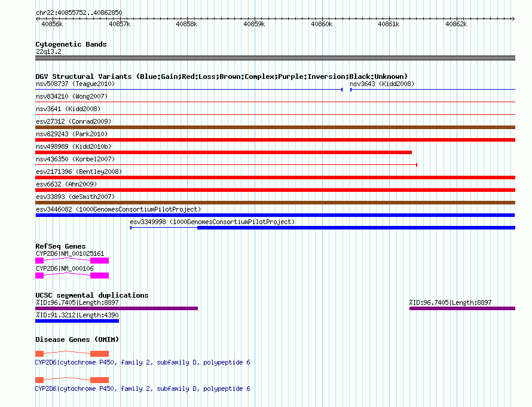Click the magenta NM_000106 gene exon glyph
This screenshot has width=532, height=407.
72,276
